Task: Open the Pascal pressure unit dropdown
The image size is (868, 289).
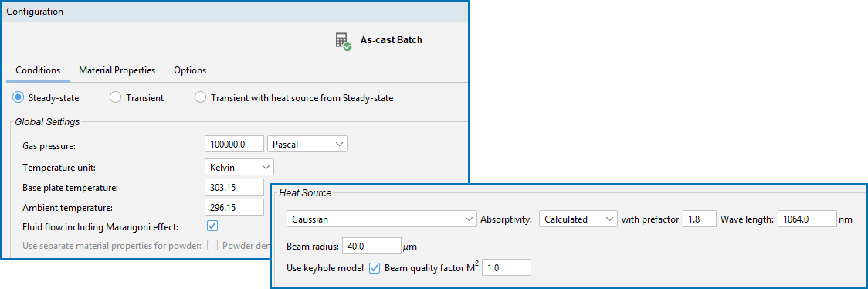Action: (307, 144)
